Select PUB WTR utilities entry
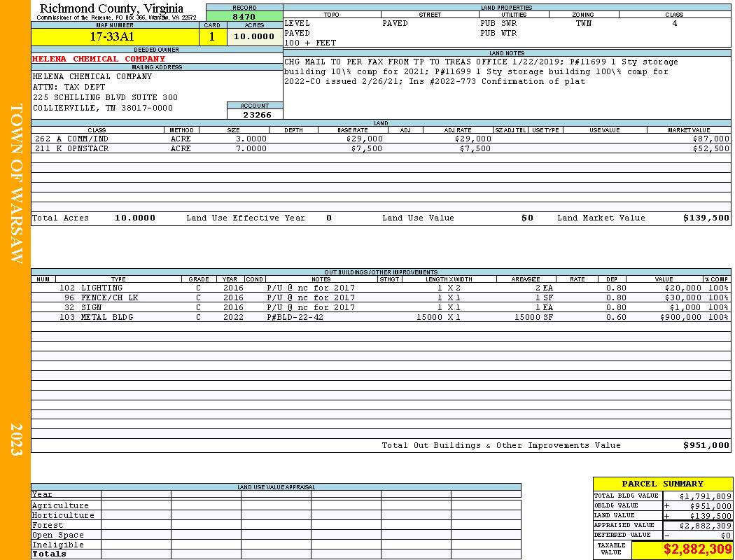735x560 pixels. 498,33
